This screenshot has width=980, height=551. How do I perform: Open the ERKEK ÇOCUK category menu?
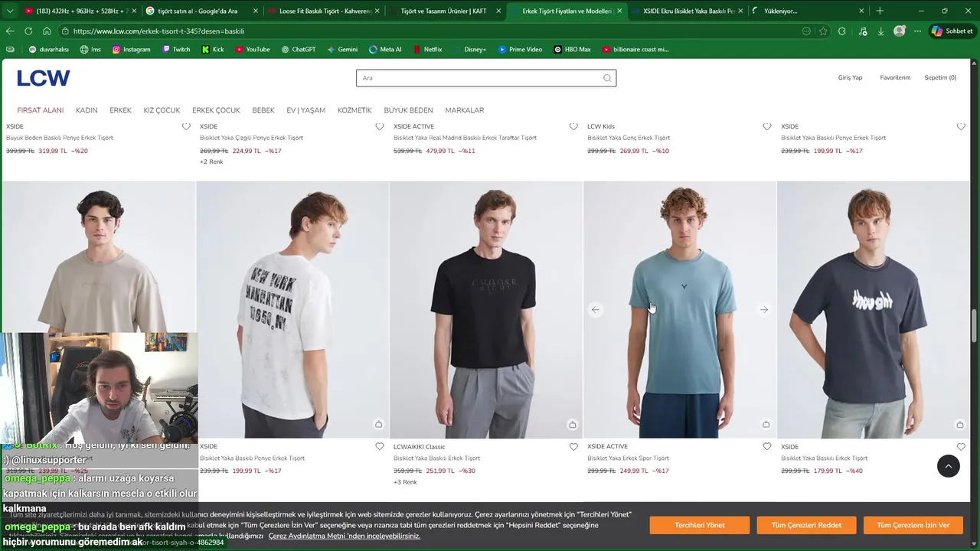point(216,110)
